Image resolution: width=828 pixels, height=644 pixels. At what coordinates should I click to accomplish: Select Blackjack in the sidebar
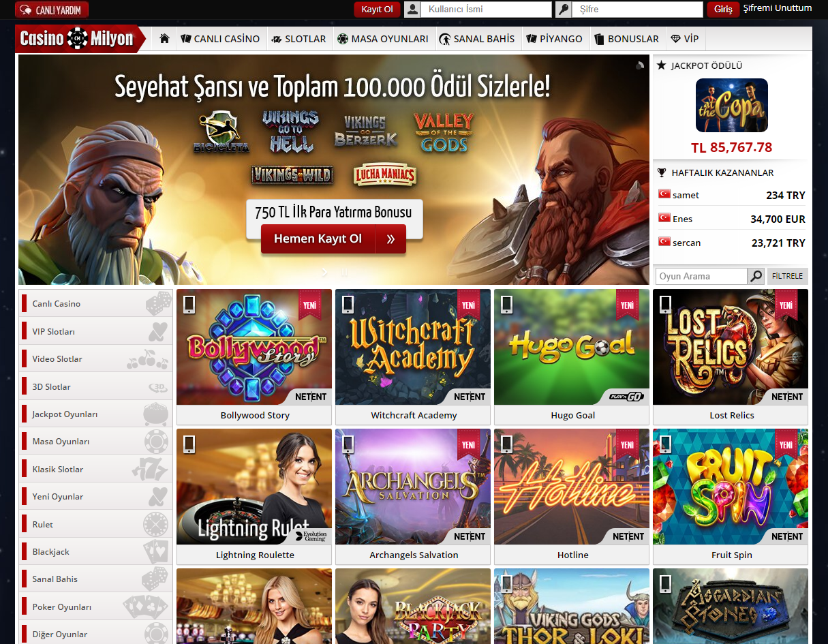[x=95, y=551]
